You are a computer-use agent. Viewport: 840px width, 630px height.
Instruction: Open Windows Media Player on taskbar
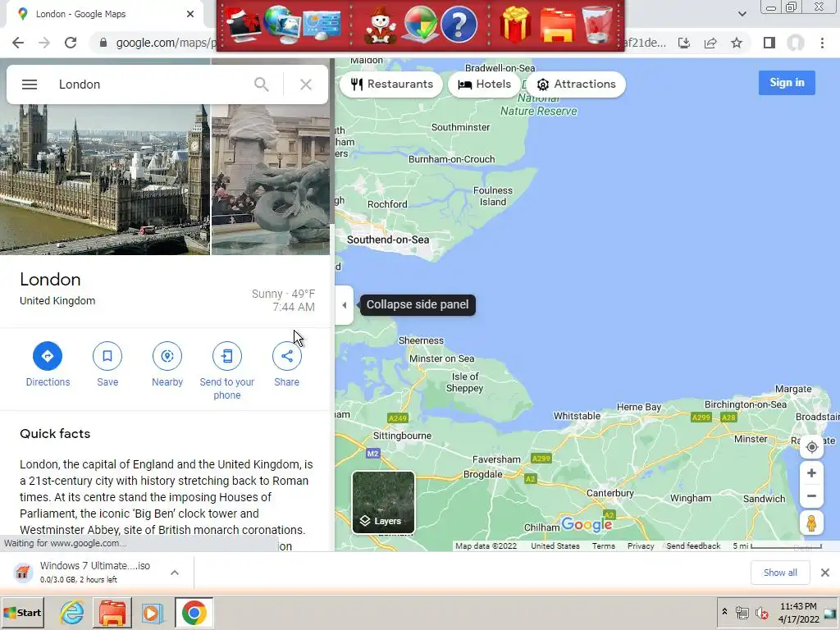(x=152, y=612)
